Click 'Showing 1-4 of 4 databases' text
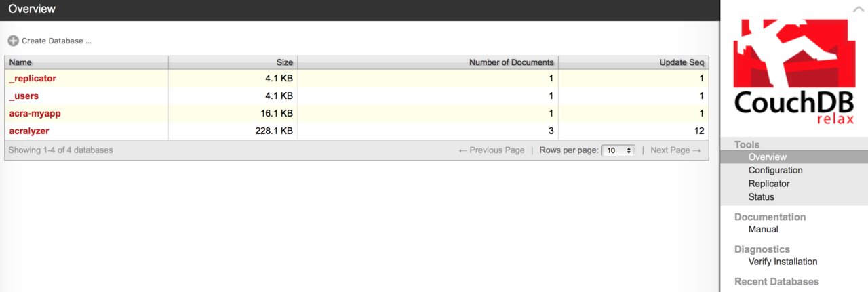This screenshot has width=868, height=292. click(61, 150)
